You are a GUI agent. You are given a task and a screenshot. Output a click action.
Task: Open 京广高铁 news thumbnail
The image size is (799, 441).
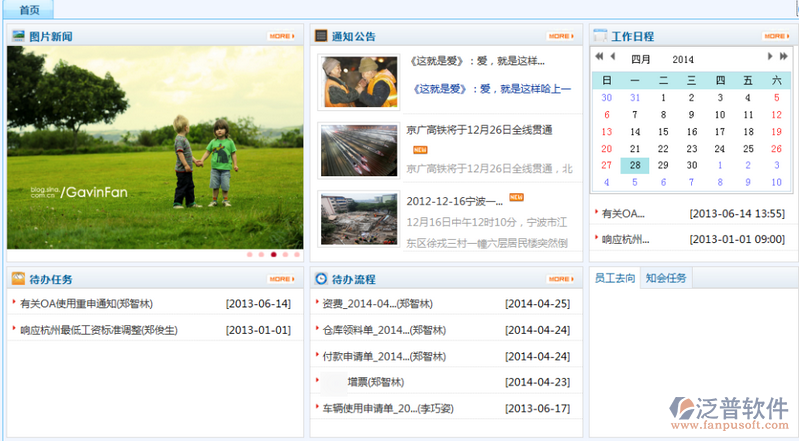click(x=357, y=151)
